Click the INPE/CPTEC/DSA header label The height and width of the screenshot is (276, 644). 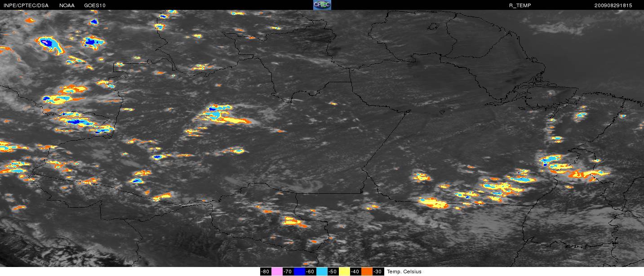pos(26,5)
